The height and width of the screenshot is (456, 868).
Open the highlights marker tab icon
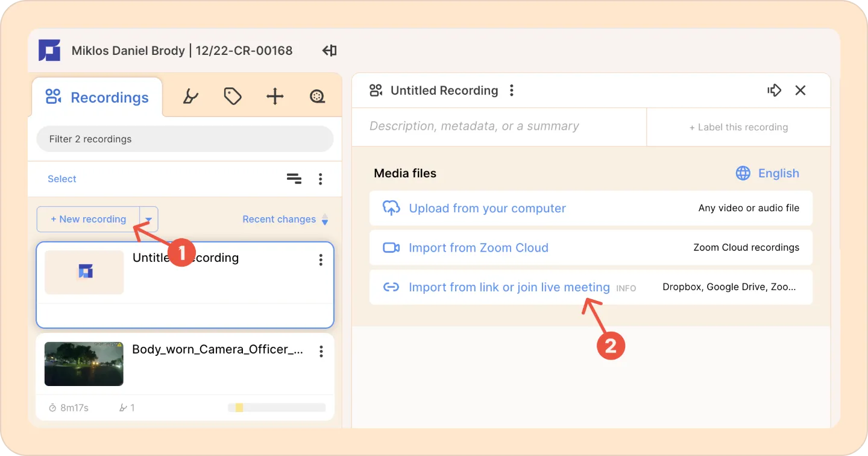tap(190, 97)
